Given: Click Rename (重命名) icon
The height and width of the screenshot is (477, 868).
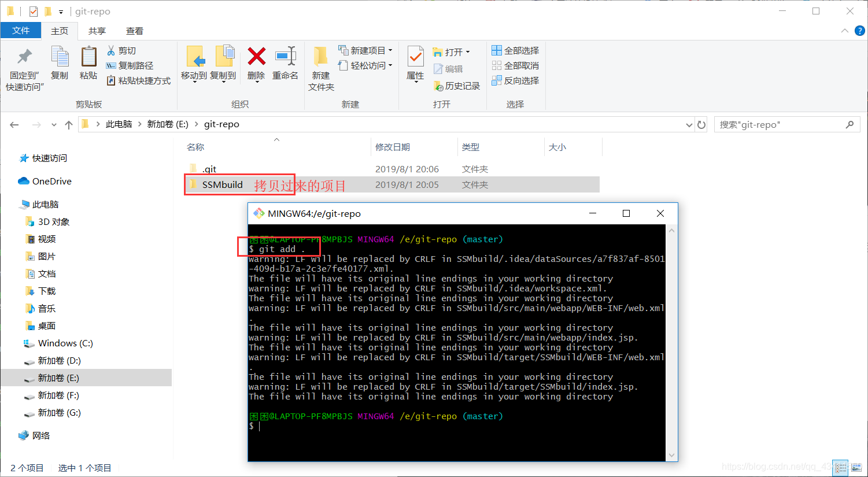Looking at the screenshot, I should click(286, 56).
